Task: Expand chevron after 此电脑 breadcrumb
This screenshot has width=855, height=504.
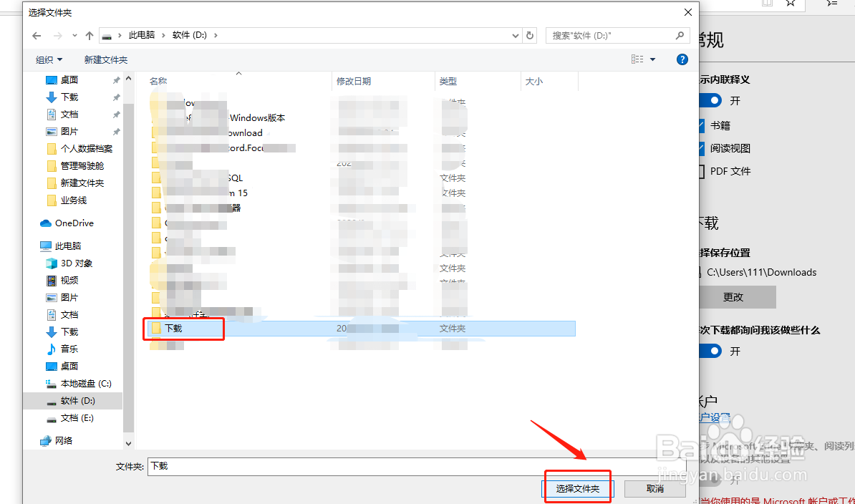Action: click(163, 35)
